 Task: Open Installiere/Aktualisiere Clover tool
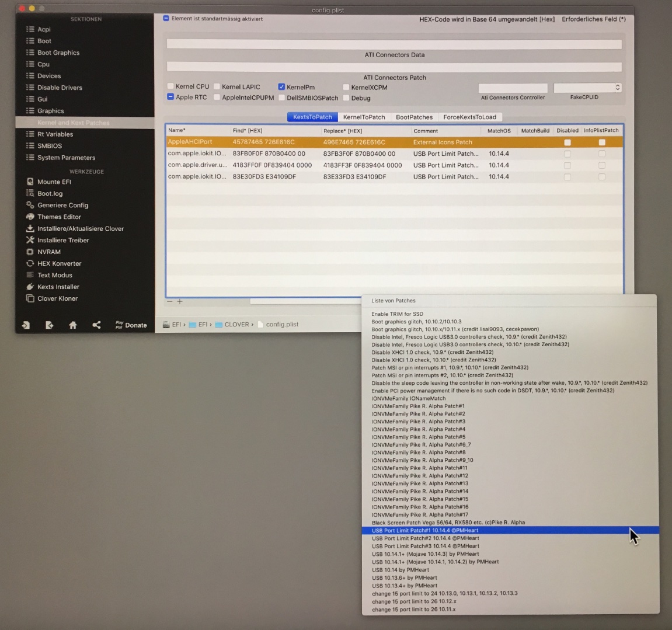point(80,228)
